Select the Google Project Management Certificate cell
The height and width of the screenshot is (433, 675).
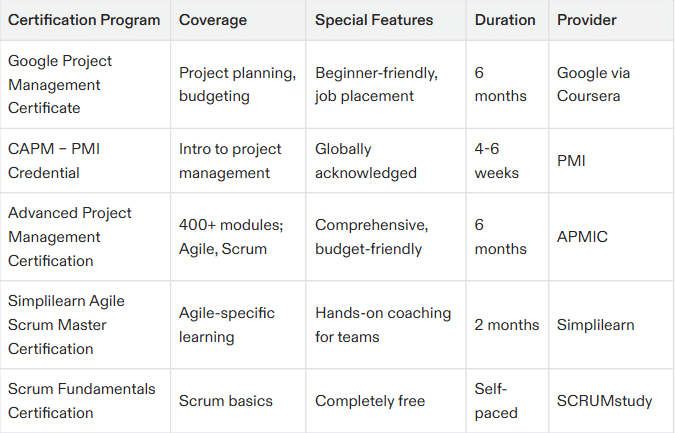tap(60, 85)
